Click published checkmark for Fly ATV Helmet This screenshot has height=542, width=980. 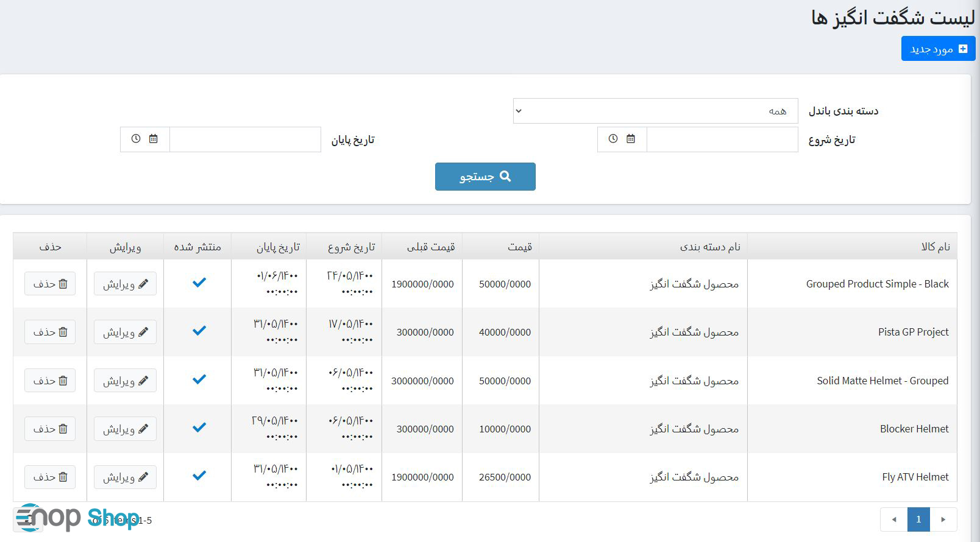point(199,476)
